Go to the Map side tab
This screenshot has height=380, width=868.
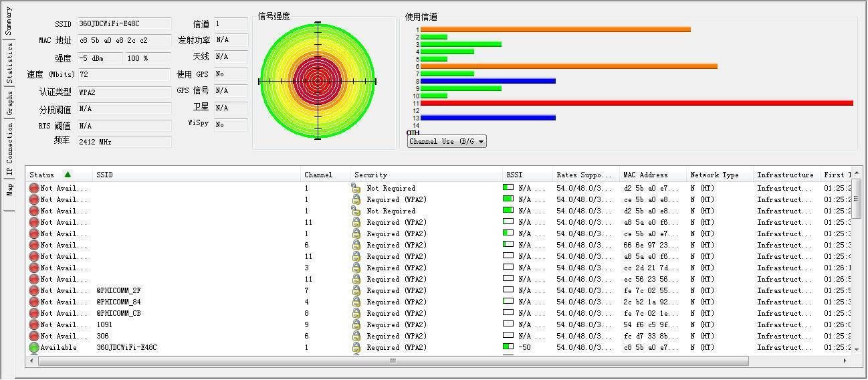pyautogui.click(x=9, y=190)
